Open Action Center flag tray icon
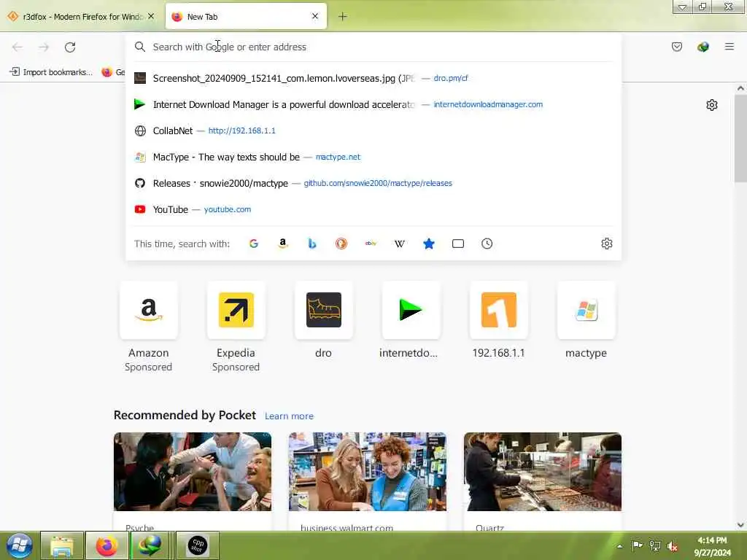This screenshot has height=560, width=747. click(x=636, y=545)
